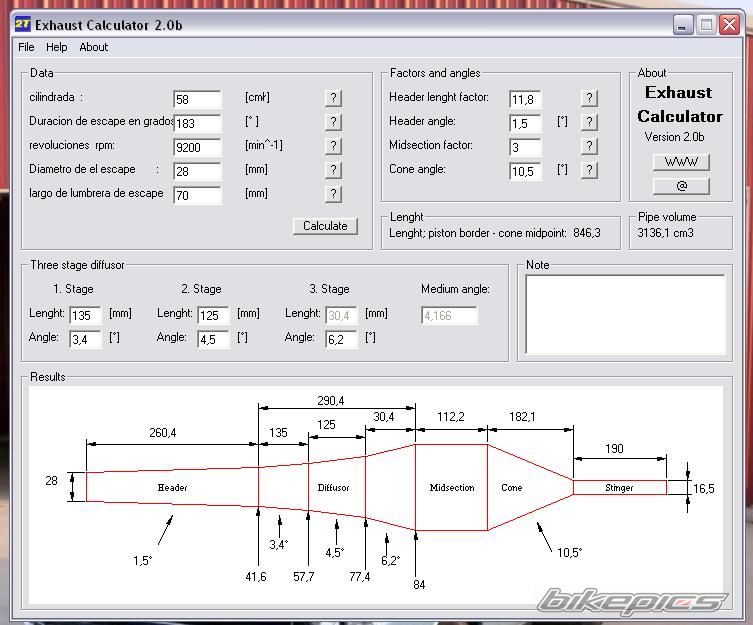The image size is (753, 625).
Task: Open help for Duracion de escape en grados
Action: pos(333,122)
